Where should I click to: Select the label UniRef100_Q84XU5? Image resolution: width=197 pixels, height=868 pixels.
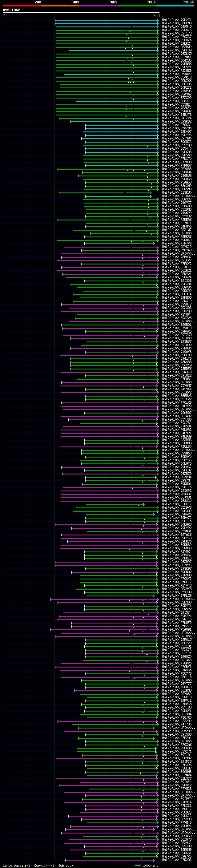pos(176,60)
